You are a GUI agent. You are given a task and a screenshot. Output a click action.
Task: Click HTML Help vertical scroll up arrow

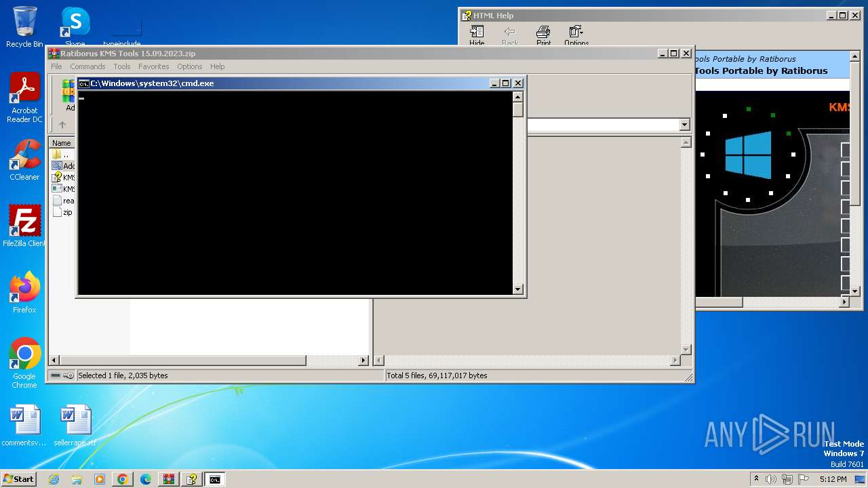tap(855, 56)
